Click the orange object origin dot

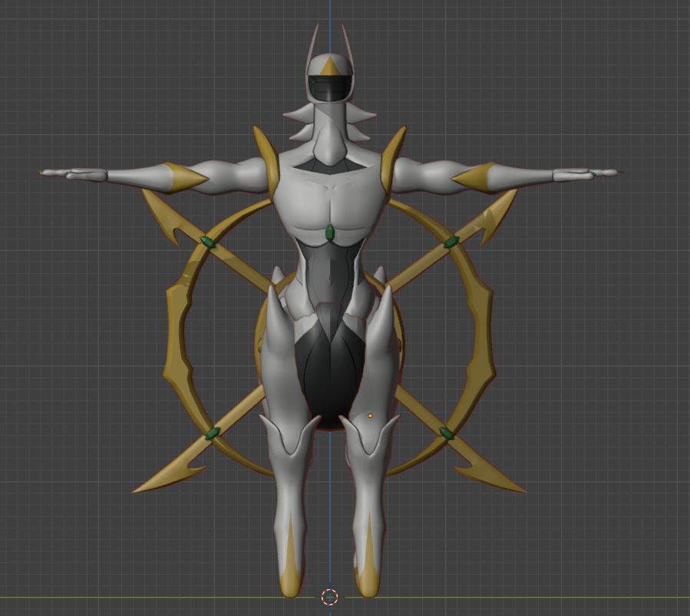[370, 416]
